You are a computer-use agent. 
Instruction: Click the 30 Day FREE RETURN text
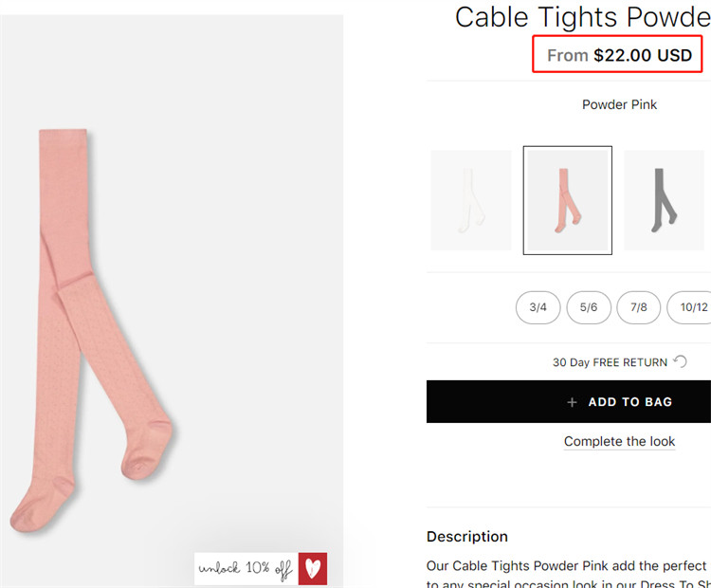(611, 362)
